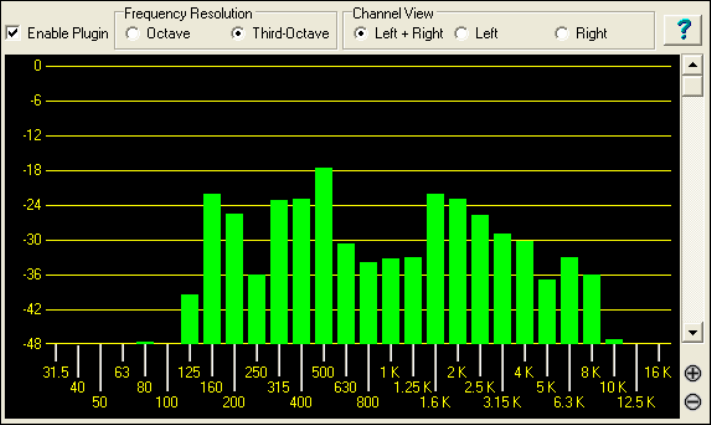Click the 4 K spectrum bar
The width and height of the screenshot is (711, 425).
pos(525,292)
